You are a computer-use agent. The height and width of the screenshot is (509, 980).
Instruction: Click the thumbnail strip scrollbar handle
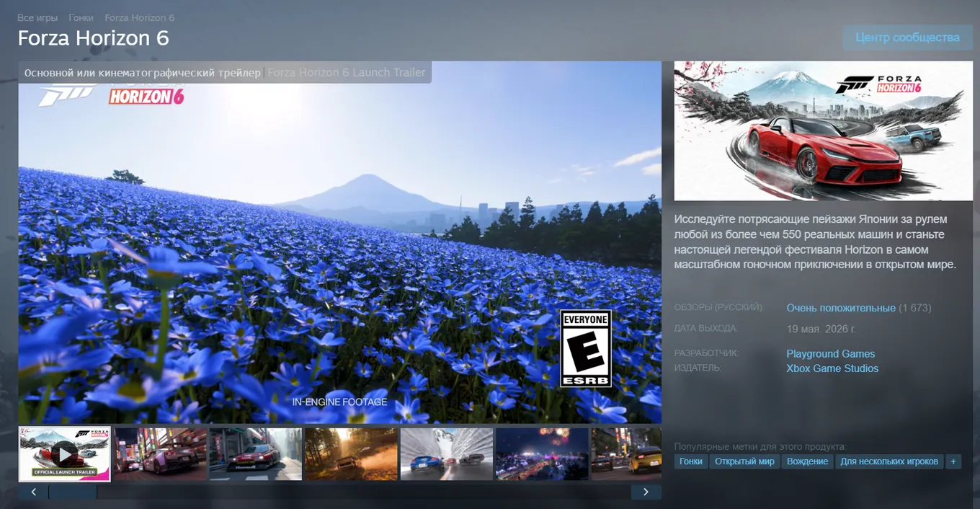point(73,492)
